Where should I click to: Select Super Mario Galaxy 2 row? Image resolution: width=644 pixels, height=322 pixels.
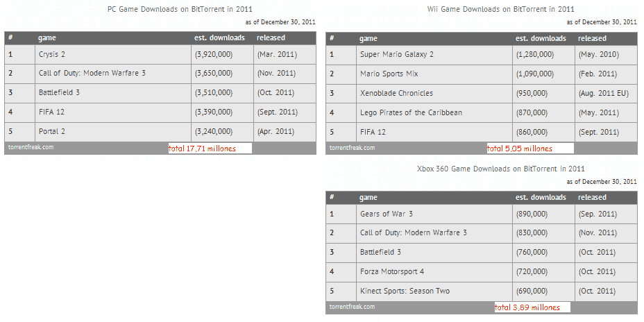(x=482, y=55)
